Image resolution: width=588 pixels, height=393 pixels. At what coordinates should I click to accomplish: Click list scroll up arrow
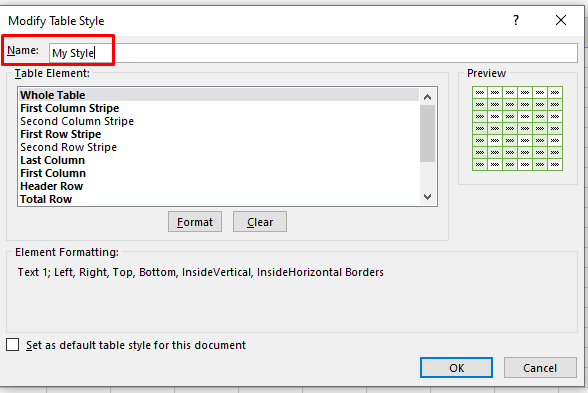428,97
